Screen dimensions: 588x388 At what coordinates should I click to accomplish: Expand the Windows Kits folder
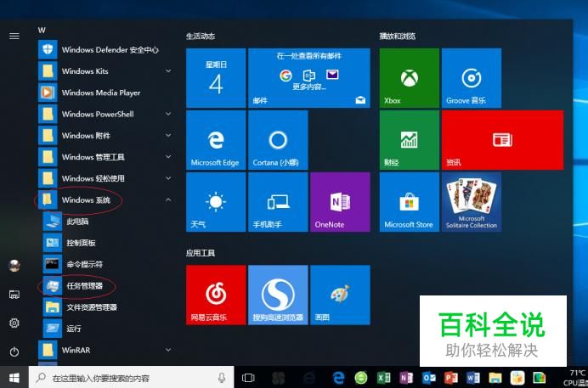[105, 71]
